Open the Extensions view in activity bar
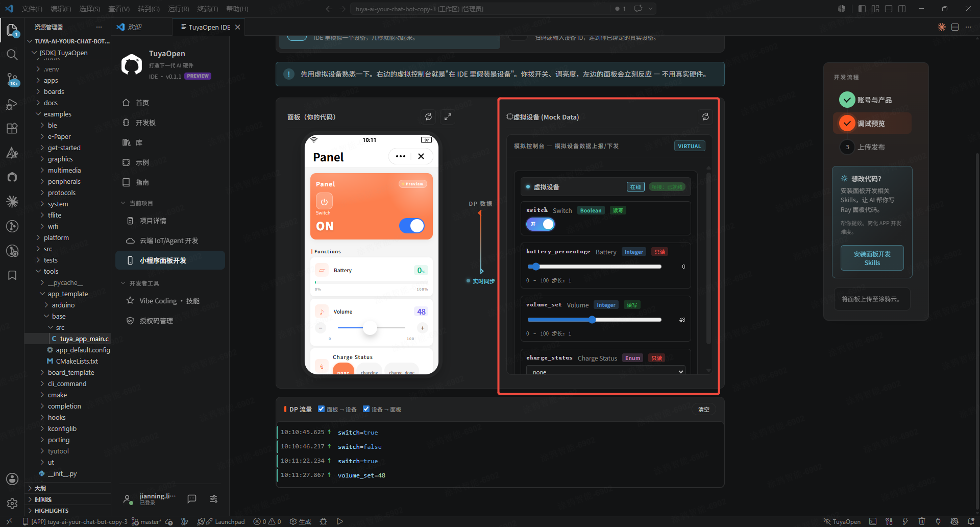The image size is (980, 527). tap(12, 128)
